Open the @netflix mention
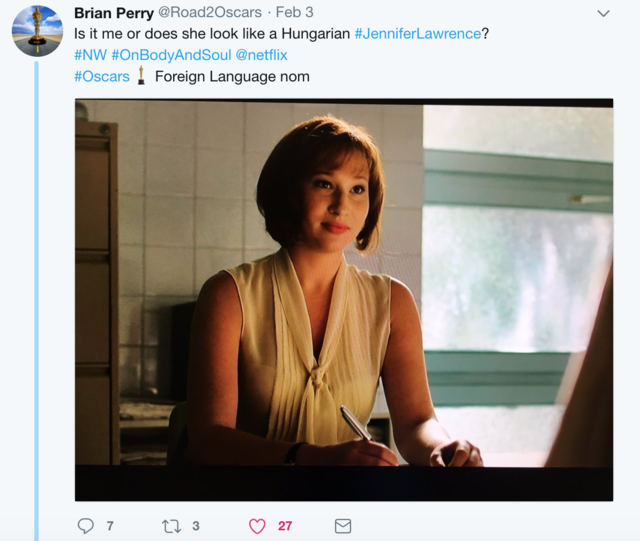Image resolution: width=640 pixels, height=541 pixels. pos(262,55)
